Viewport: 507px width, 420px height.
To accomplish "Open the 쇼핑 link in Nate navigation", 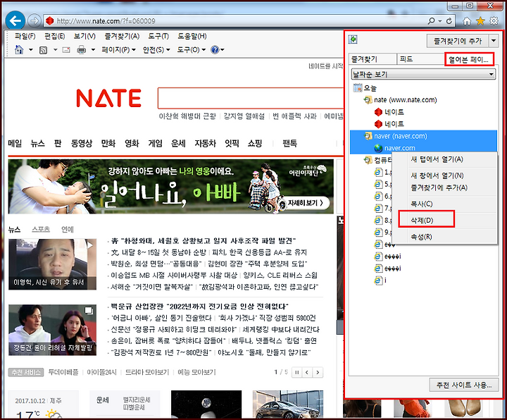I will (255, 143).
